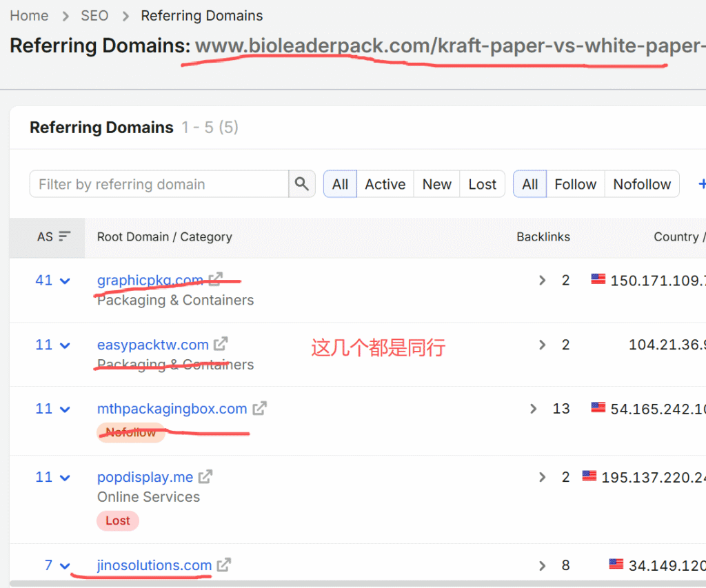The width and height of the screenshot is (706, 588).
Task: Expand backlinks arrow for easypacktw.com row
Action: pos(542,345)
